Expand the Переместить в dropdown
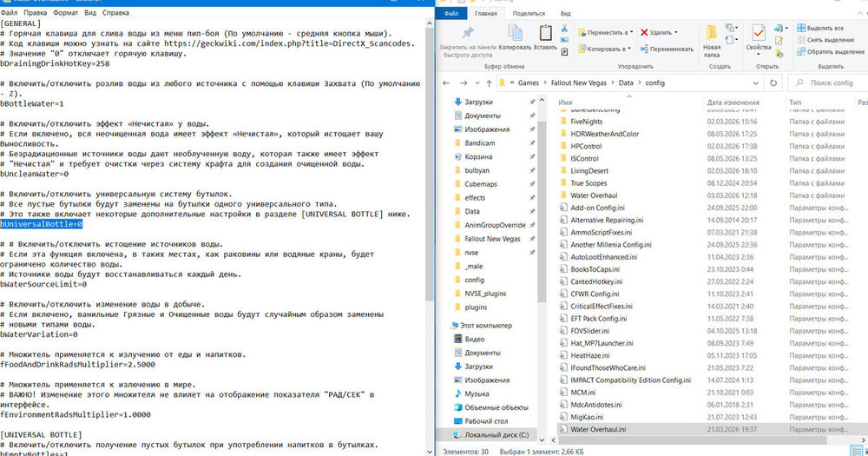 tap(632, 32)
